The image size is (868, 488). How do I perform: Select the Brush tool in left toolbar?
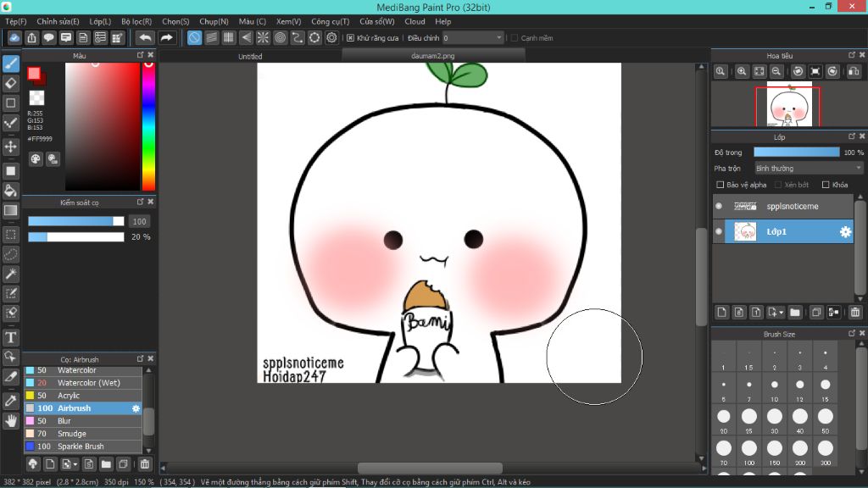click(11, 63)
